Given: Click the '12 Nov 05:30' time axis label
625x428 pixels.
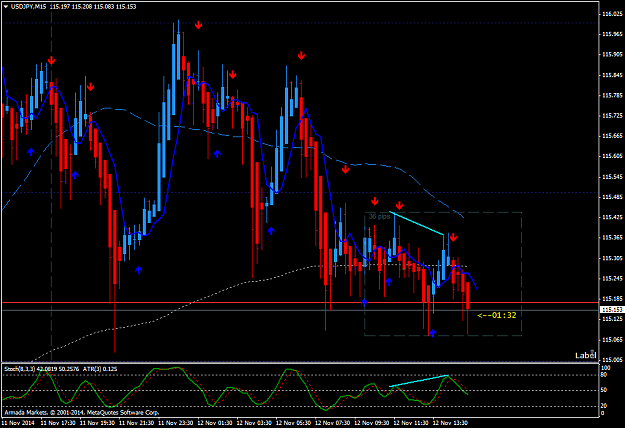Looking at the screenshot, I should 293,423.
